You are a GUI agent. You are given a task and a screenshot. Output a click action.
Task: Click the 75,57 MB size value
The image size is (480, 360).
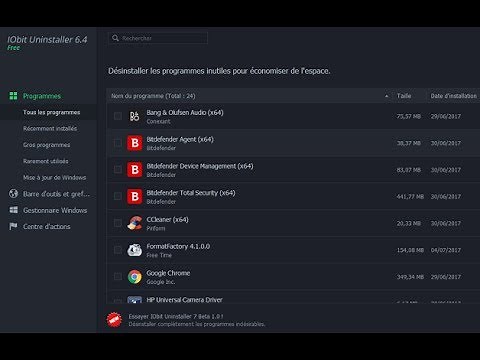coord(409,116)
